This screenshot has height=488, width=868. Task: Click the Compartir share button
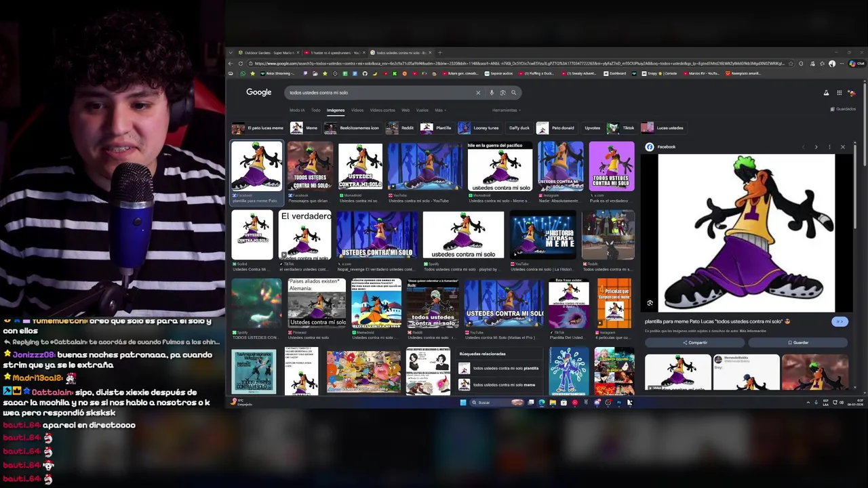694,343
